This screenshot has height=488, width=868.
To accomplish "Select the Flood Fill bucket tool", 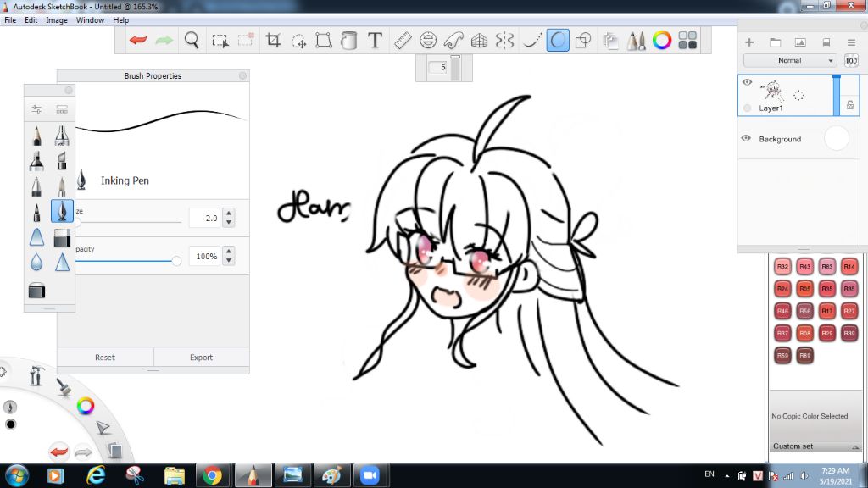I will point(348,41).
